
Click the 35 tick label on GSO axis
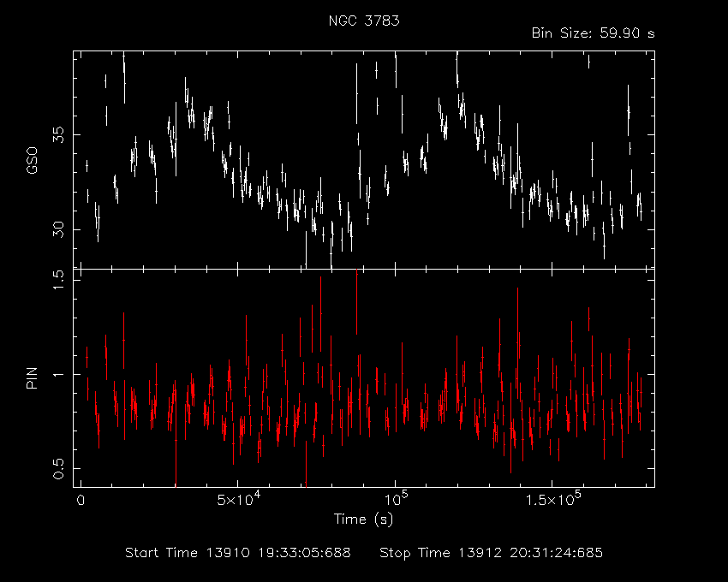pos(58,134)
